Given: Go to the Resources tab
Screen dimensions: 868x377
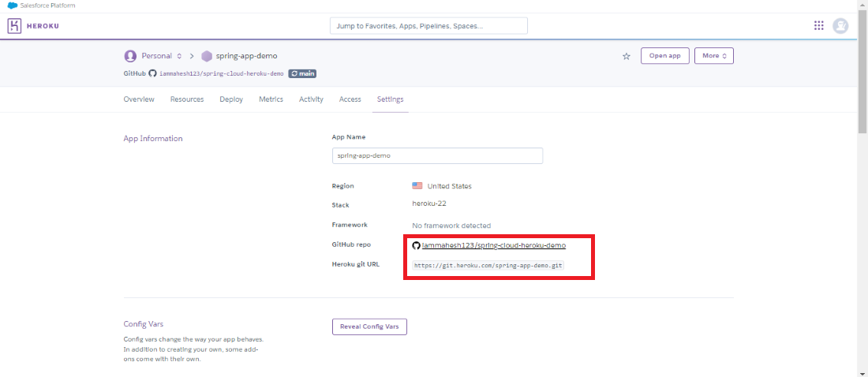Looking at the screenshot, I should 187,99.
